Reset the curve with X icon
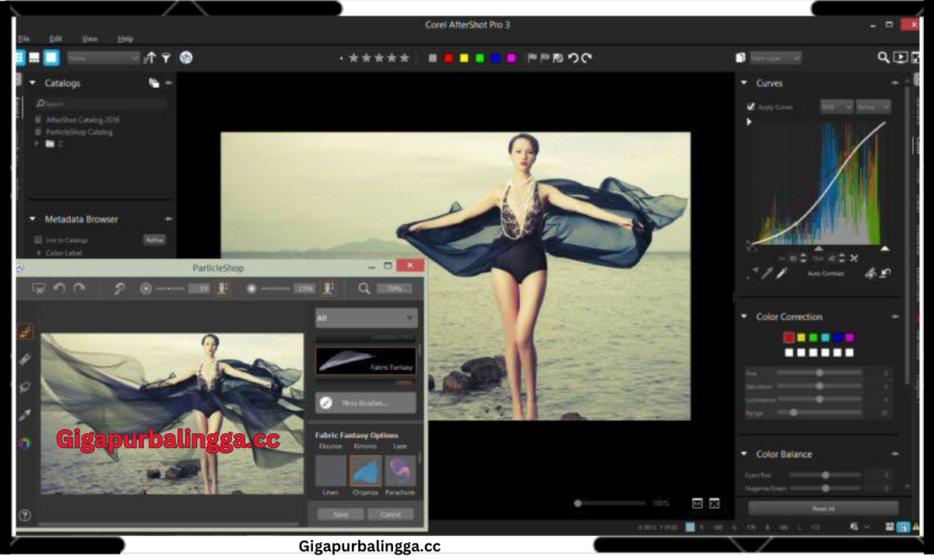 [854, 258]
